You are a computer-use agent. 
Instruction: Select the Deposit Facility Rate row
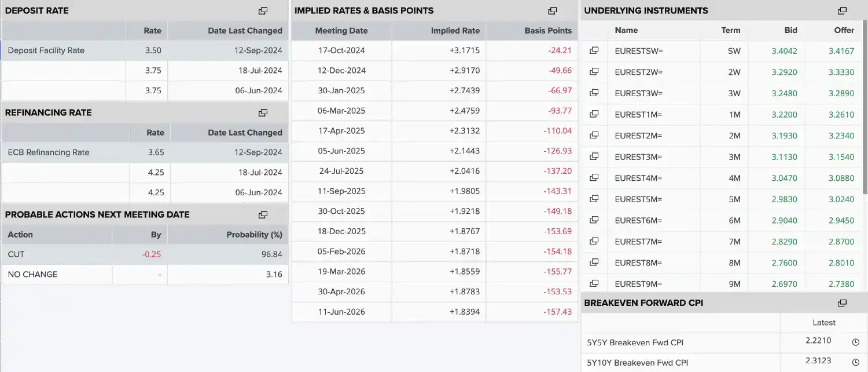(145, 50)
